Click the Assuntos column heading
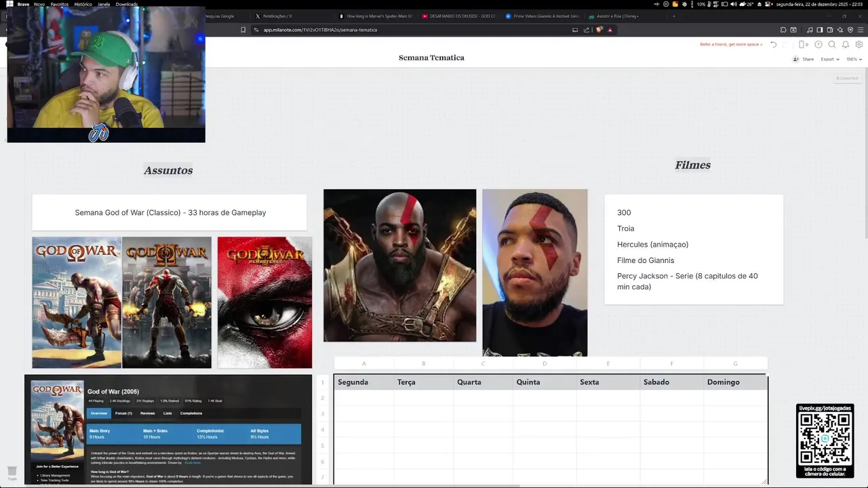Image resolution: width=868 pixels, height=488 pixels. coord(168,171)
